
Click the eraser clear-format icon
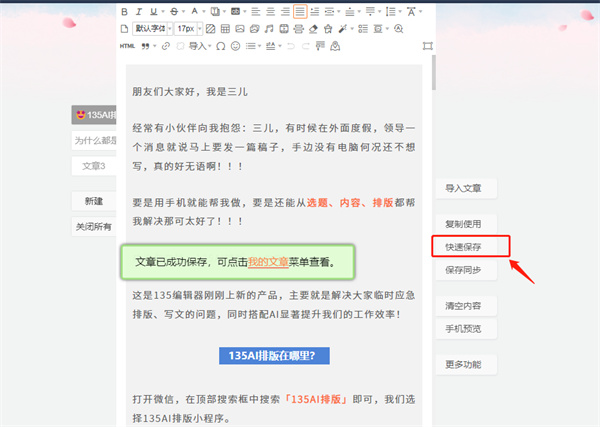[313, 29]
